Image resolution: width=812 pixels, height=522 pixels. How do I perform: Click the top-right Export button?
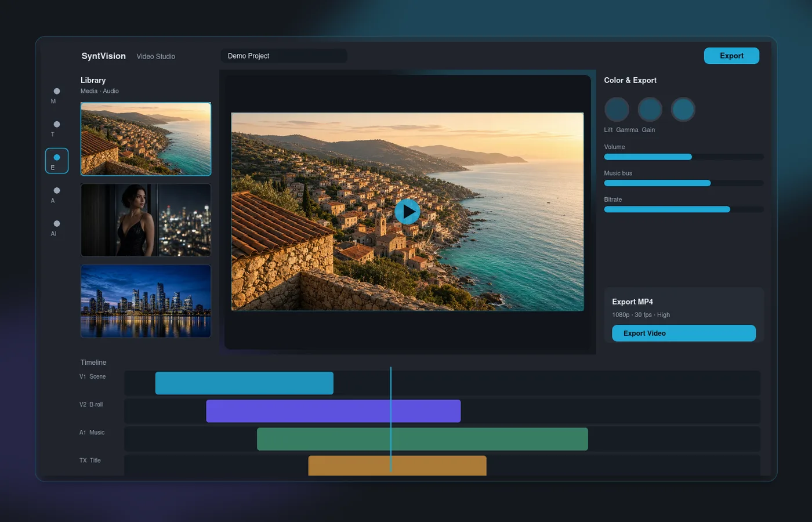pos(731,56)
